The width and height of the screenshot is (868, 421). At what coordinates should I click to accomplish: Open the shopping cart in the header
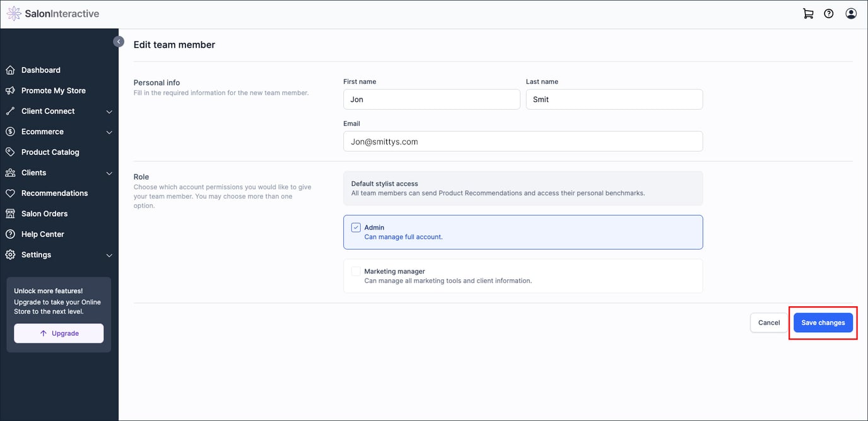(x=808, y=13)
